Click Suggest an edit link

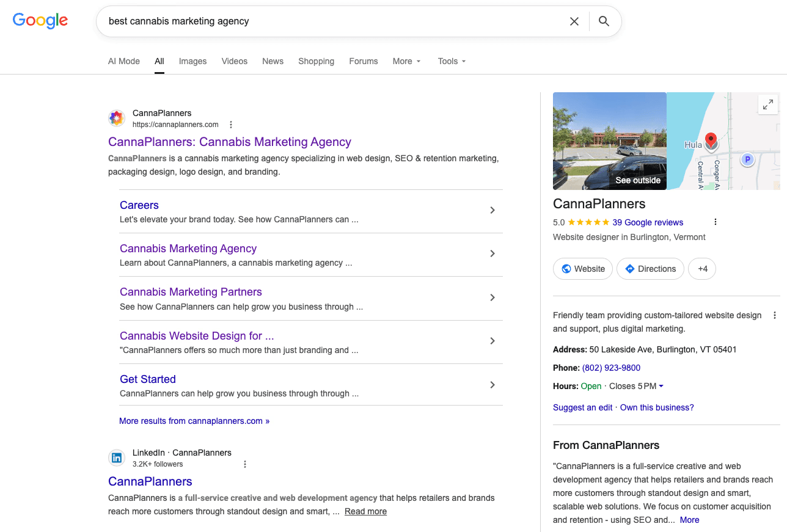(x=583, y=407)
